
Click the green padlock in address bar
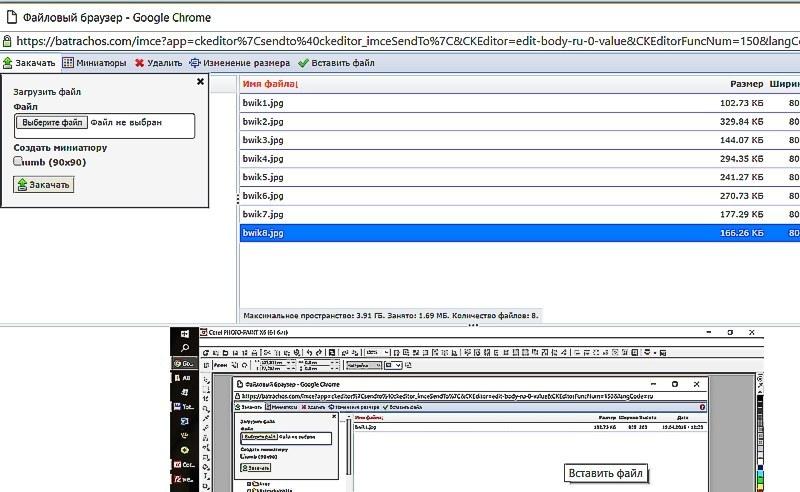[7, 42]
